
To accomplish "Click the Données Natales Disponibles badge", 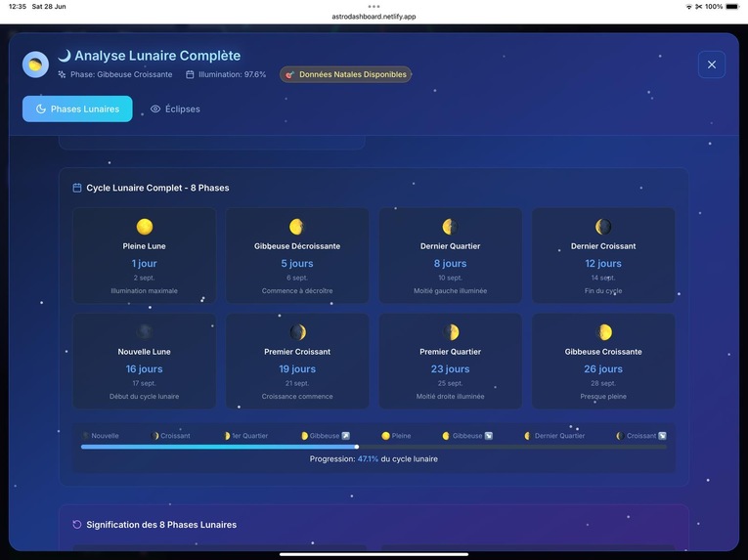I will (x=345, y=74).
